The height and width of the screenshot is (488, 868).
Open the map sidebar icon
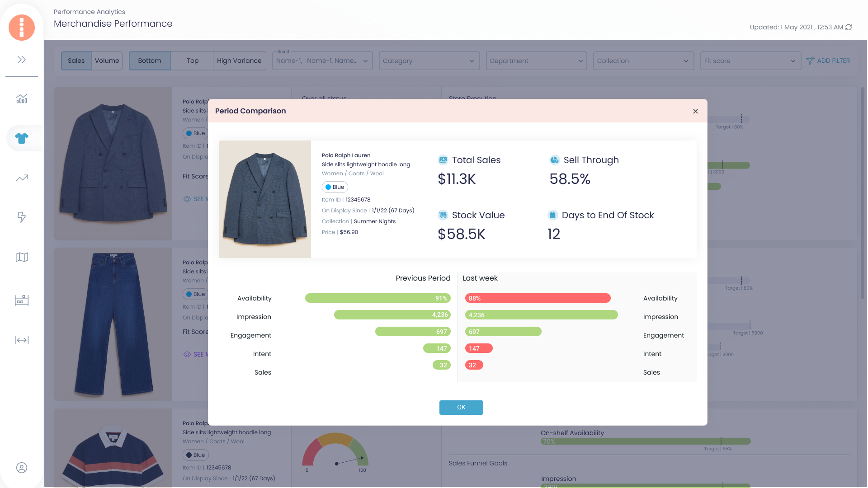22,257
